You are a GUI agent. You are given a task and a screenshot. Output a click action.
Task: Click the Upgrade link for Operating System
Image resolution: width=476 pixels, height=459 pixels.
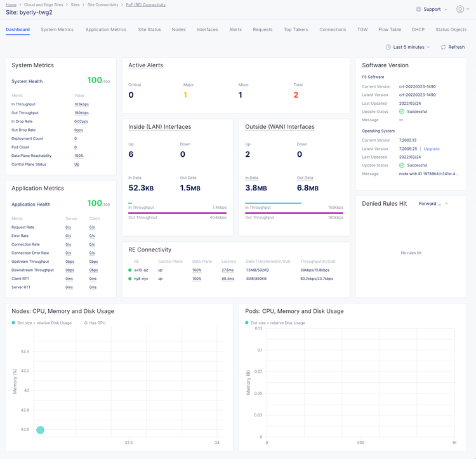pos(432,149)
